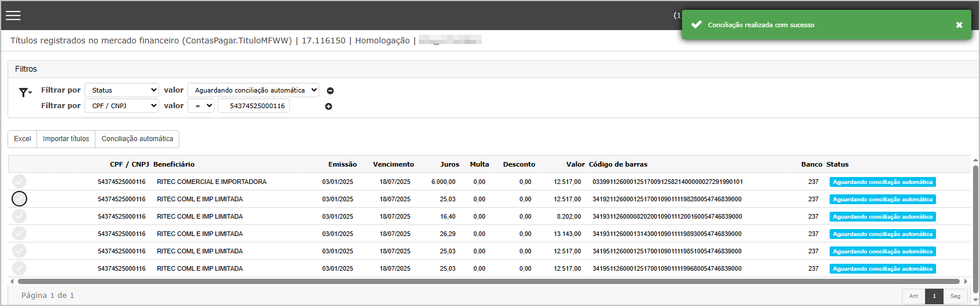Open the Aguardando conciliação automática value dropdown
980x306 pixels.
[253, 90]
